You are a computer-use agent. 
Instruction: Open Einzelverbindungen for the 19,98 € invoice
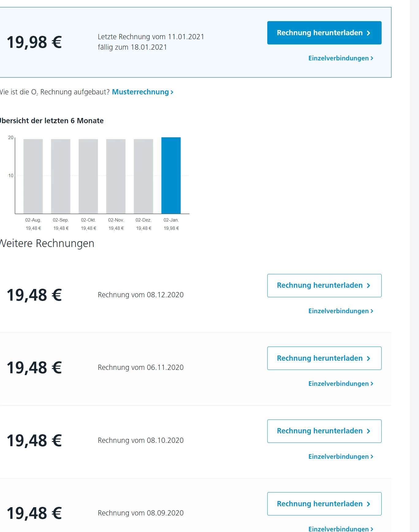[341, 58]
